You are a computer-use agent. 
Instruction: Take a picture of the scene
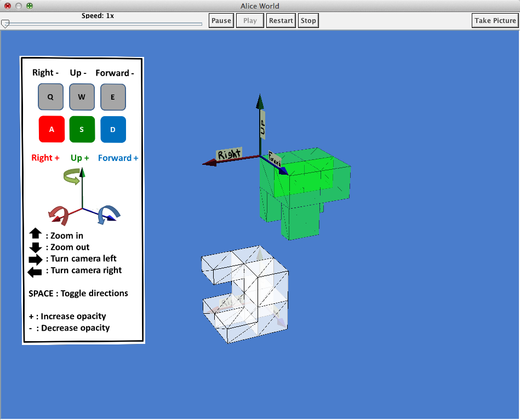click(495, 21)
